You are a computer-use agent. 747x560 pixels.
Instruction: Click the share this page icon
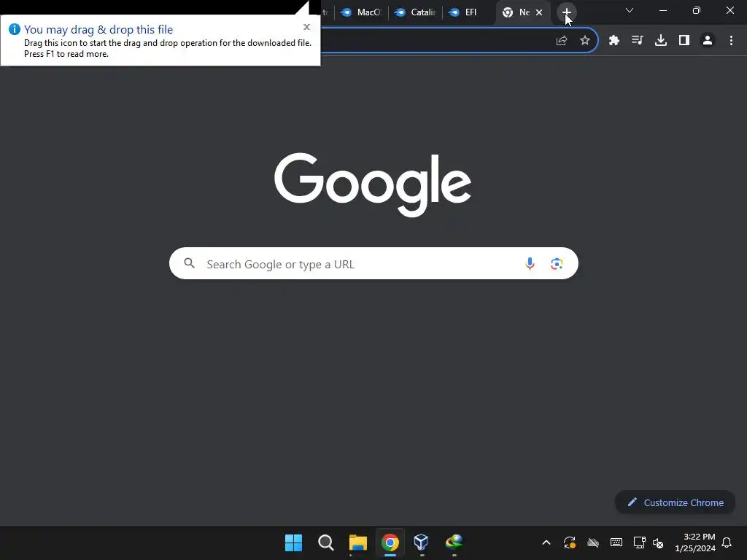tap(562, 41)
